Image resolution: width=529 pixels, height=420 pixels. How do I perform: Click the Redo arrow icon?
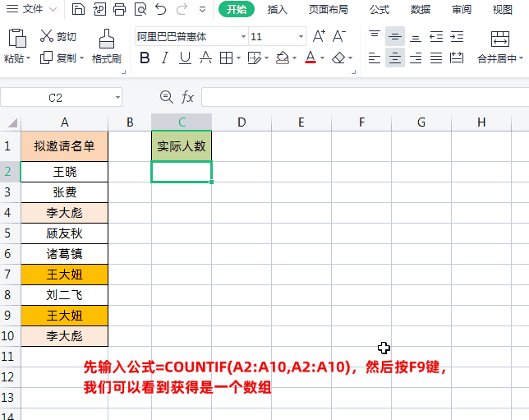tap(182, 10)
